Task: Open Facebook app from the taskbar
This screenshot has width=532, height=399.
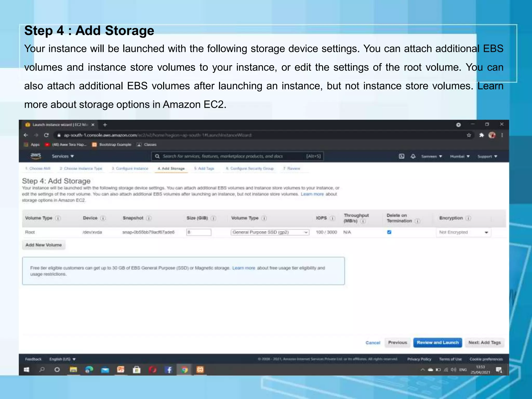Action: click(x=168, y=369)
